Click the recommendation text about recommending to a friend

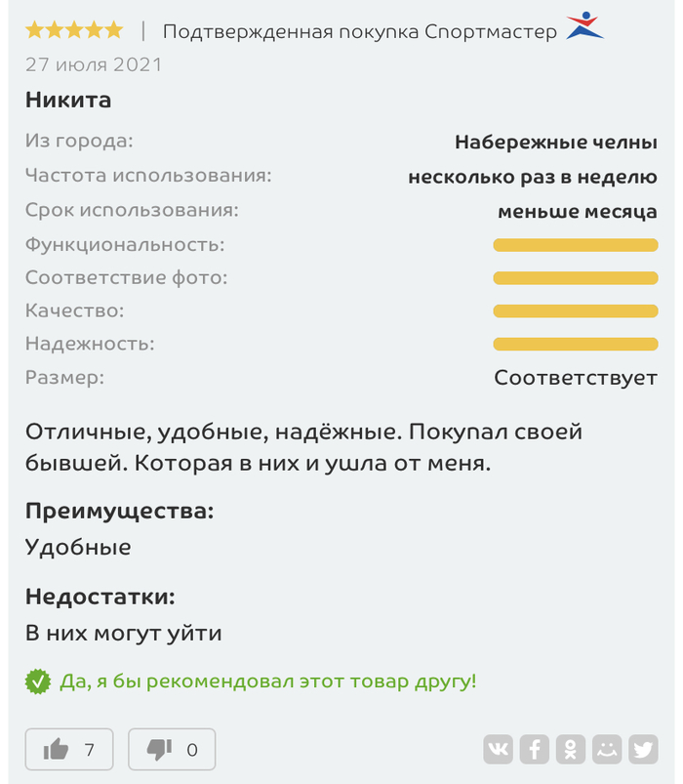pyautogui.click(x=268, y=681)
